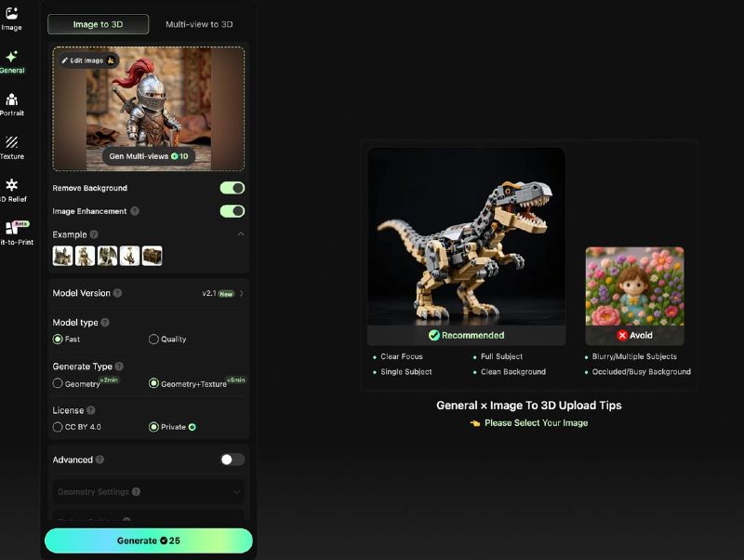Select the Quality model type
Viewport: 744px width, 560px height.
tap(167, 340)
